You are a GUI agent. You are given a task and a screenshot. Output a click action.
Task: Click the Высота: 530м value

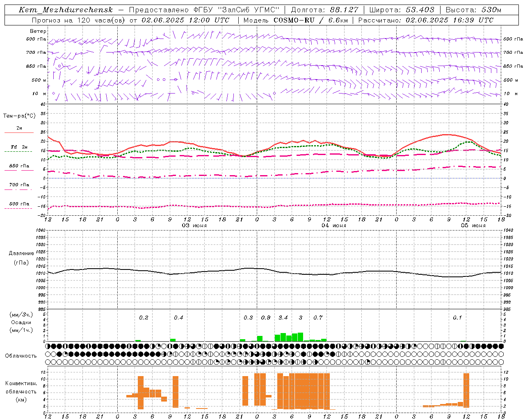coord(473,10)
